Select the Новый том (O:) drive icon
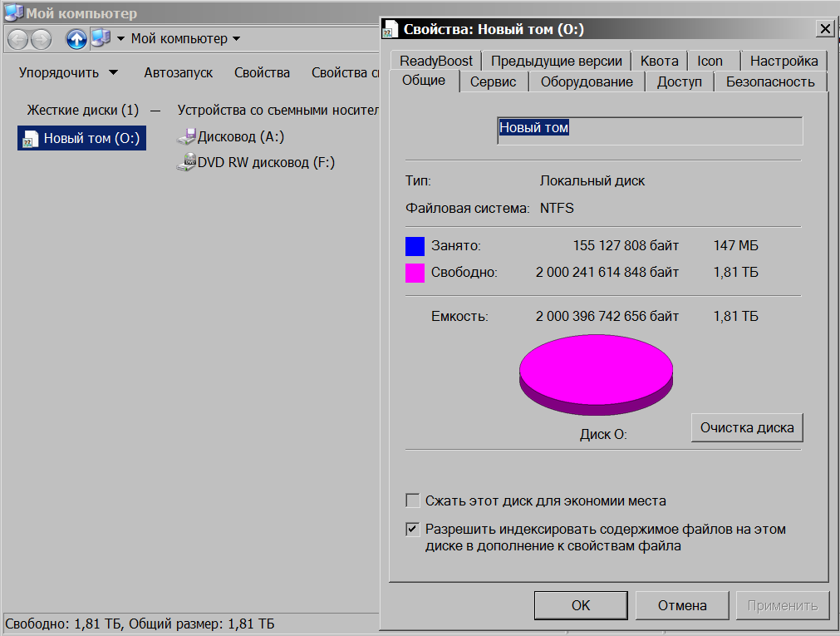The image size is (840, 636). [31, 139]
